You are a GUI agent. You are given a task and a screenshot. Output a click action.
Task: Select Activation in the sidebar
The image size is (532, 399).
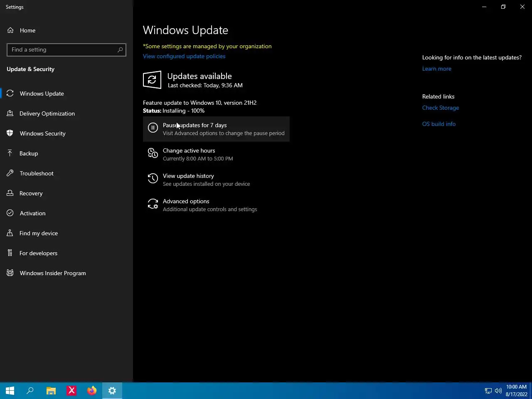click(66, 213)
